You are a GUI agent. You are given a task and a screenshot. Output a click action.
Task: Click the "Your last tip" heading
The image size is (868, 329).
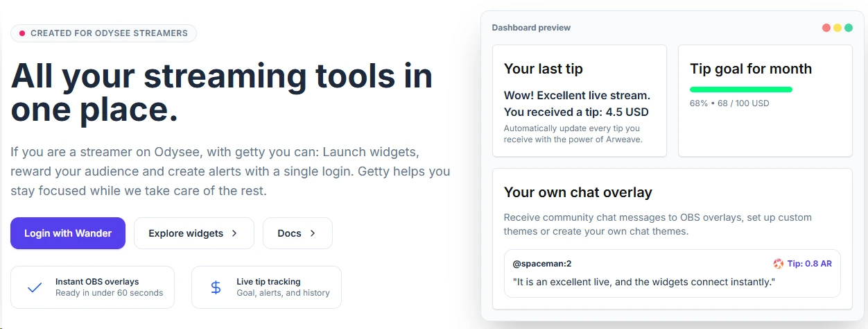click(x=544, y=69)
